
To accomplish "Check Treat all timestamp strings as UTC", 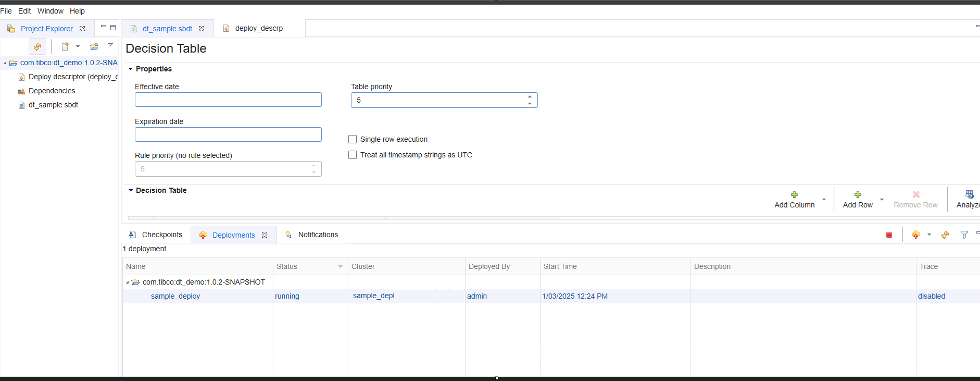I will click(353, 155).
